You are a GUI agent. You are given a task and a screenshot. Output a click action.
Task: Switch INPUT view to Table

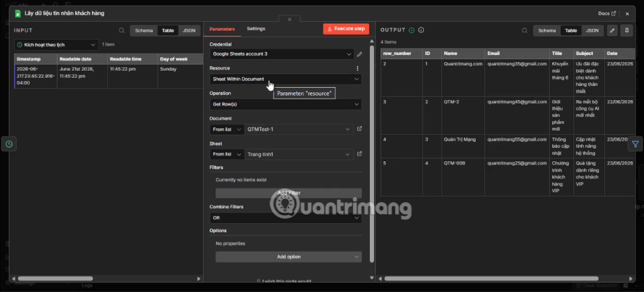[x=168, y=30]
